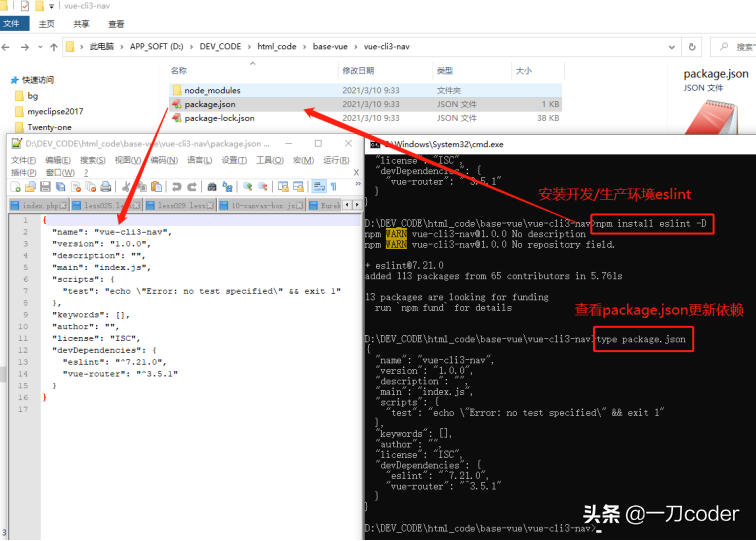Viewport: 756px width, 541px height.
Task: Toggle synchronized vertical scrolling icon
Action: point(283,187)
